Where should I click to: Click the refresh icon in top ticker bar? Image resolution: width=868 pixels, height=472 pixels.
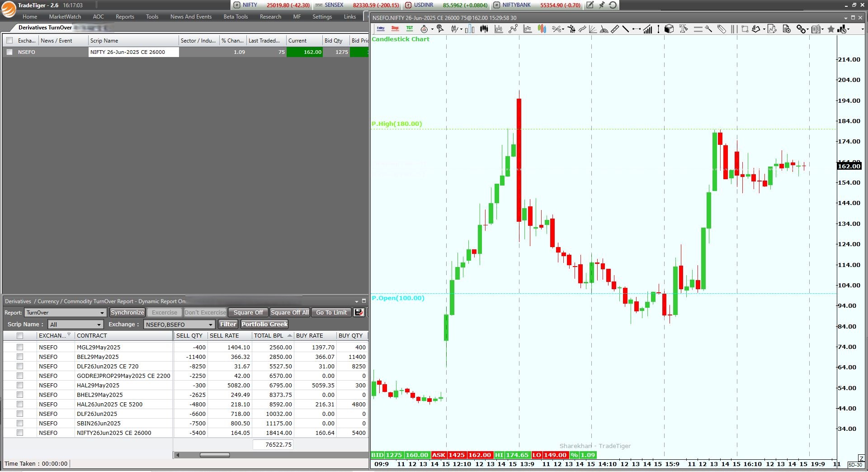coord(613,5)
